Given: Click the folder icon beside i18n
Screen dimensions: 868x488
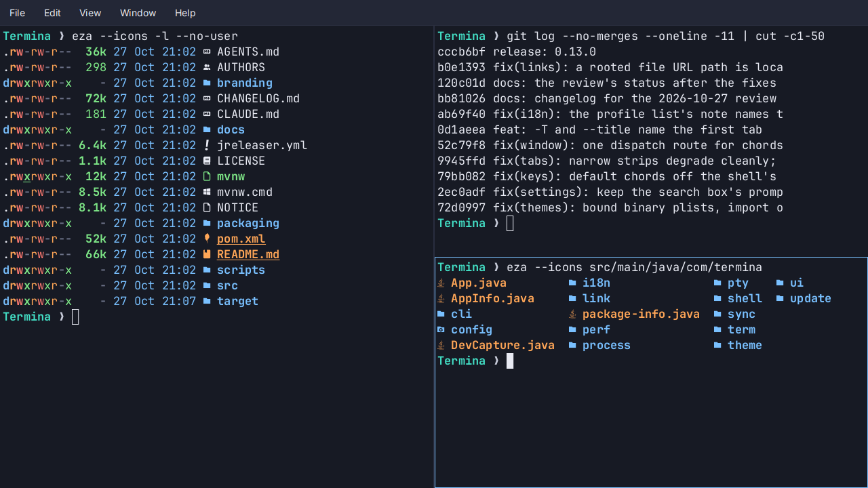Looking at the screenshot, I should pyautogui.click(x=572, y=283).
